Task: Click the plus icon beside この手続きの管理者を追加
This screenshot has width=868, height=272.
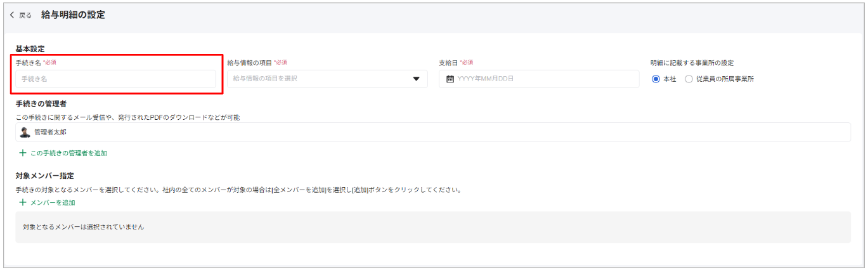Action: click(23, 153)
